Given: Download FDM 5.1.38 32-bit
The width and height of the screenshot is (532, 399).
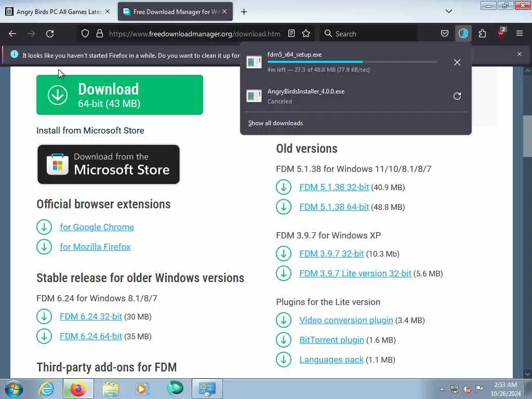Looking at the screenshot, I should pyautogui.click(x=334, y=187).
